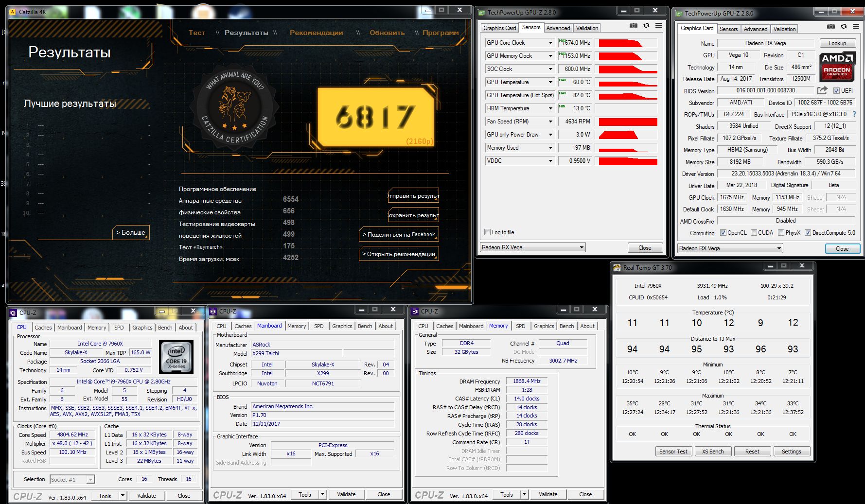Viewport: 865px width, 504px height.
Task: Click the AMD Radeon Graphics logo
Action: [837, 67]
